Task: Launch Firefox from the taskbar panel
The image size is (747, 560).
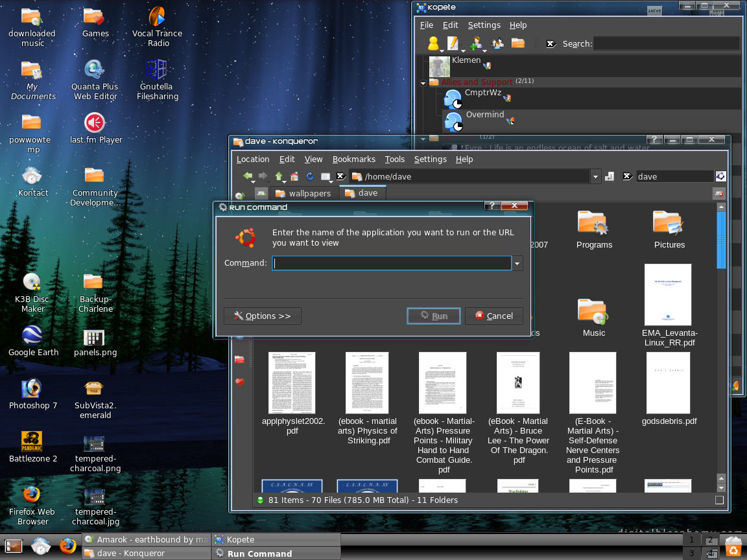Action: click(67, 546)
